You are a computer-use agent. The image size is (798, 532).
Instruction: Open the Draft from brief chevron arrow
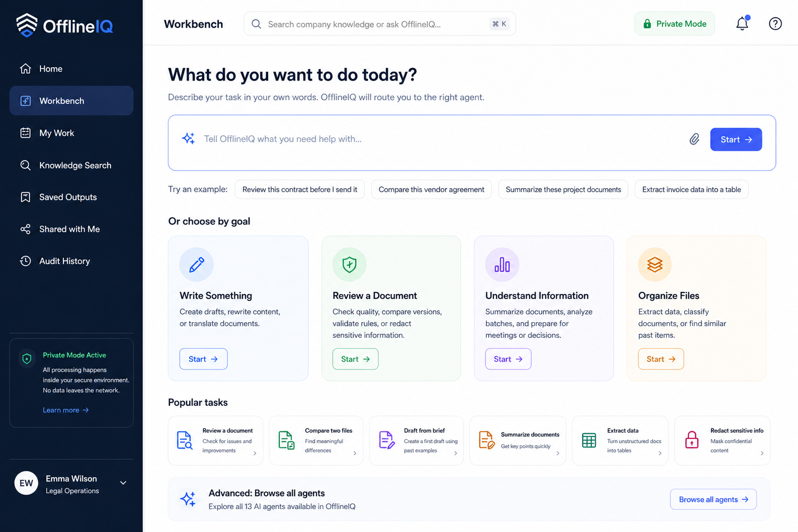tap(455, 453)
